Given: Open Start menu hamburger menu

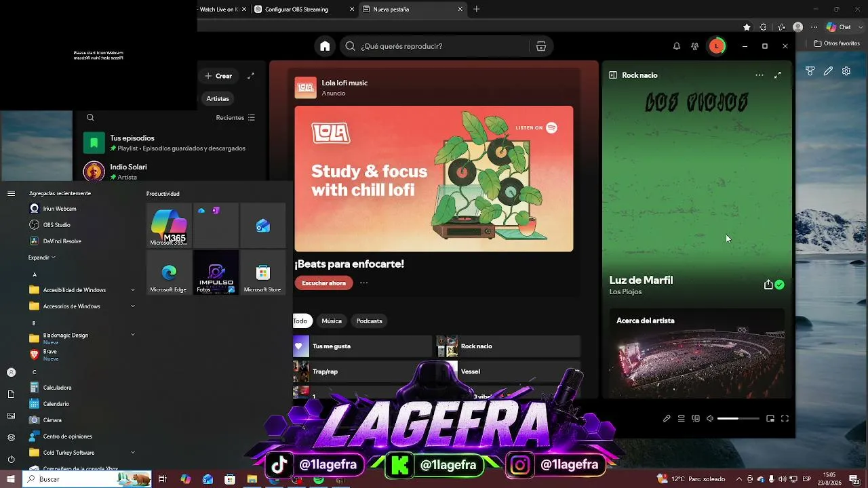Looking at the screenshot, I should [11, 194].
